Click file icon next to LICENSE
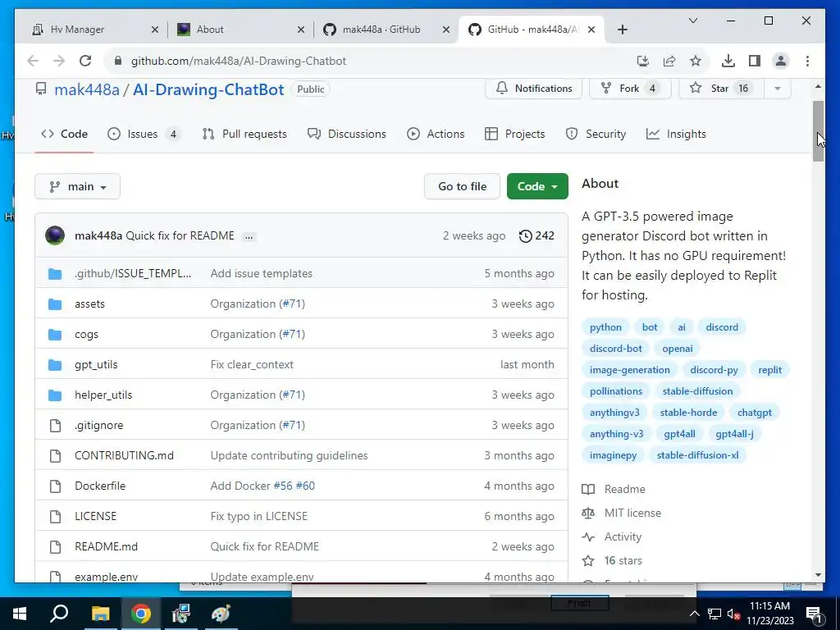The image size is (840, 630). click(55, 517)
